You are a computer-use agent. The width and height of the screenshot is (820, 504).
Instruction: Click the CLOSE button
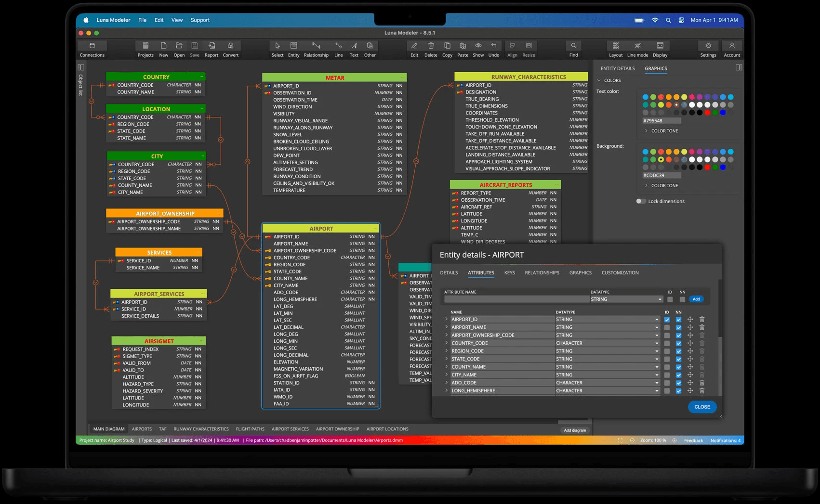[x=702, y=407]
